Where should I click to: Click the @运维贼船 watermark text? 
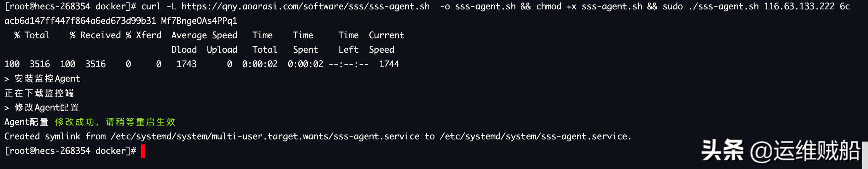[805, 151]
